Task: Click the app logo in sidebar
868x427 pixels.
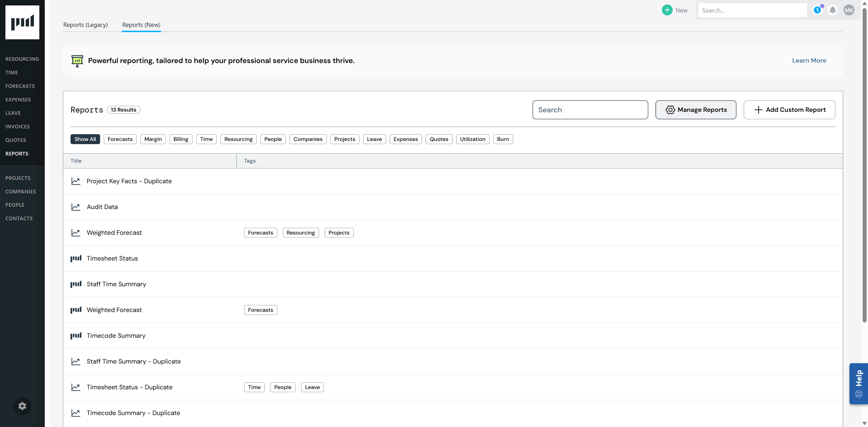Action: [22, 22]
